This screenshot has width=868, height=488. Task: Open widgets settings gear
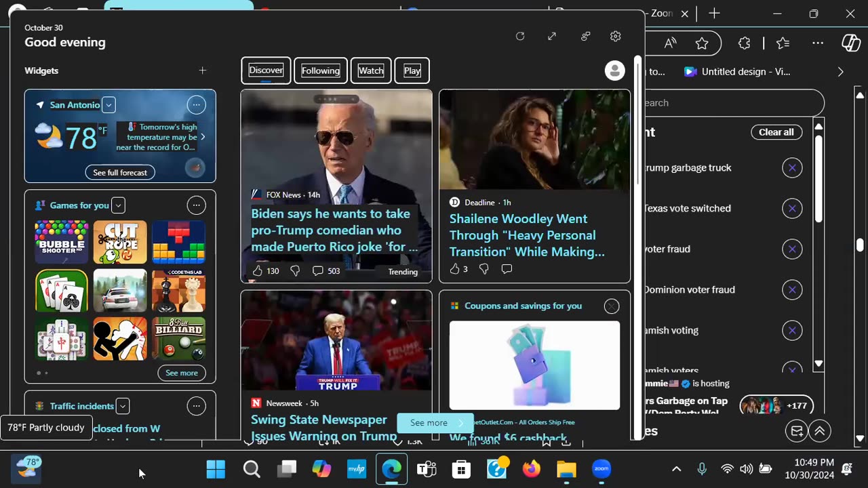coord(616,36)
